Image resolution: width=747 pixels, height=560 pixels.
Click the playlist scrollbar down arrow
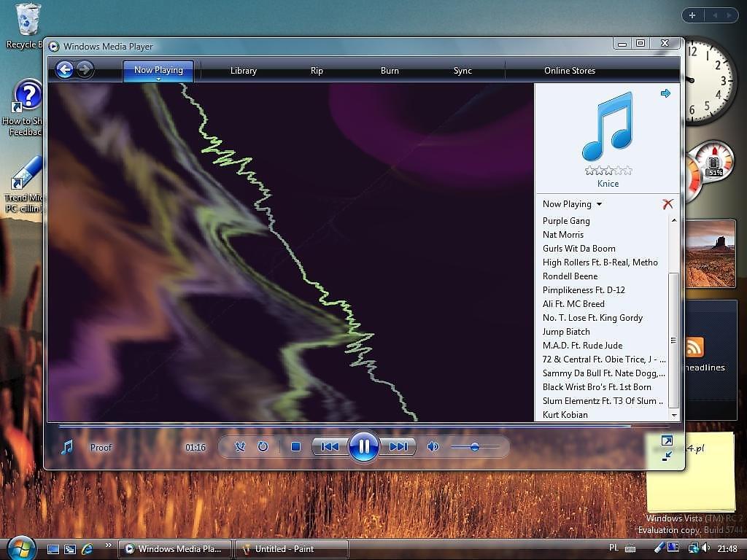(x=673, y=415)
